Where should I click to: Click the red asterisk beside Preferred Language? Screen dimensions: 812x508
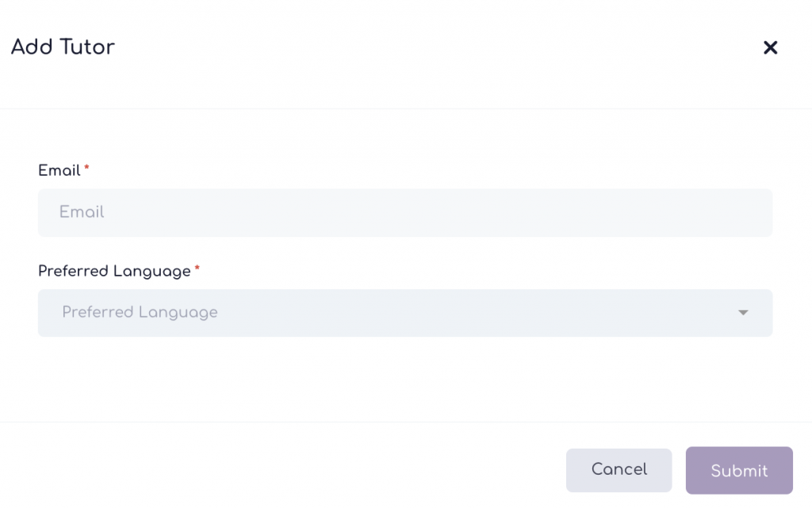(x=197, y=269)
